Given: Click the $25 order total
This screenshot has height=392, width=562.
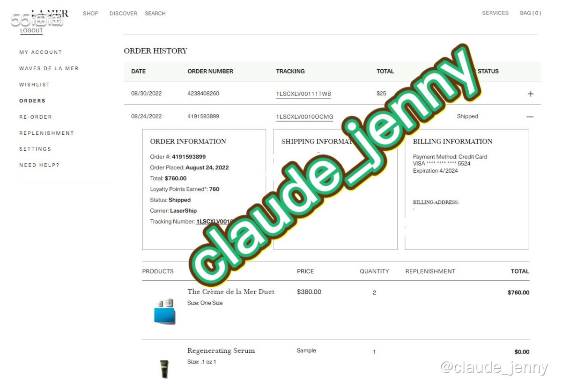Looking at the screenshot, I should click(381, 94).
